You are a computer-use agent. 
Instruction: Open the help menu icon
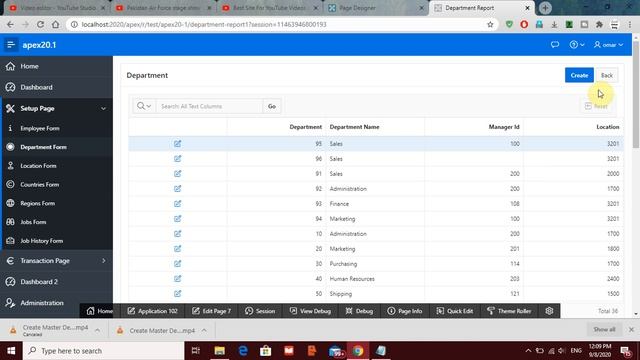pyautogui.click(x=577, y=44)
